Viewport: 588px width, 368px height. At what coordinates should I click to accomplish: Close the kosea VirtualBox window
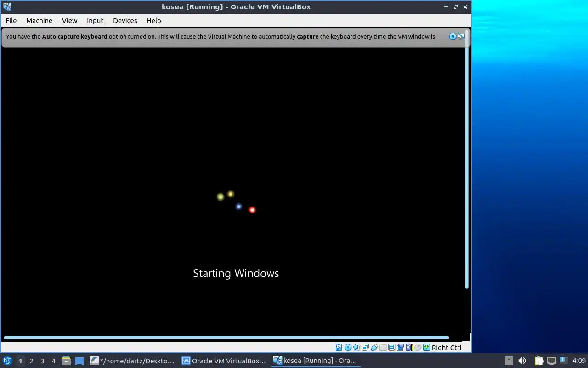(x=465, y=7)
